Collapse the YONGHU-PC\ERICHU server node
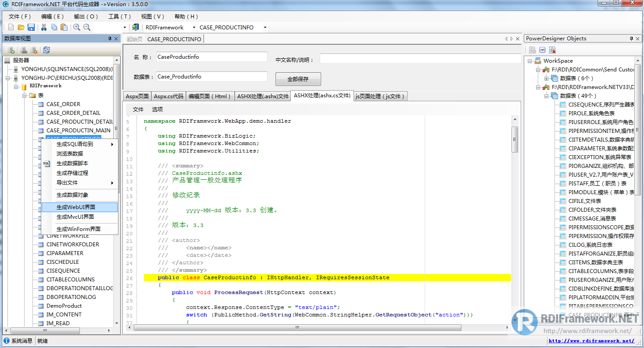 (8, 78)
